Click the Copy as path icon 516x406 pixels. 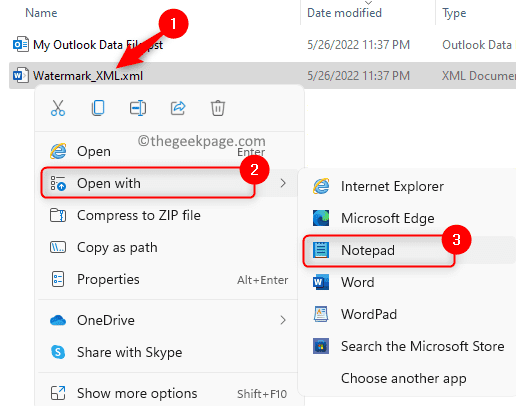tap(58, 247)
